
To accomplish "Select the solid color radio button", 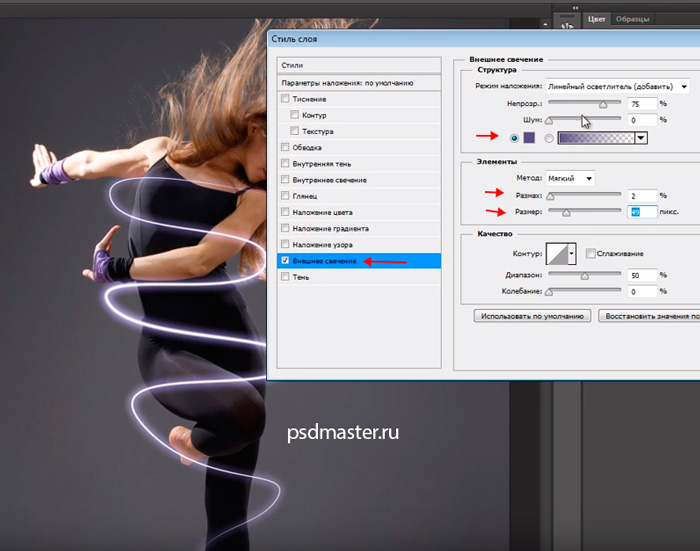I will [x=514, y=138].
